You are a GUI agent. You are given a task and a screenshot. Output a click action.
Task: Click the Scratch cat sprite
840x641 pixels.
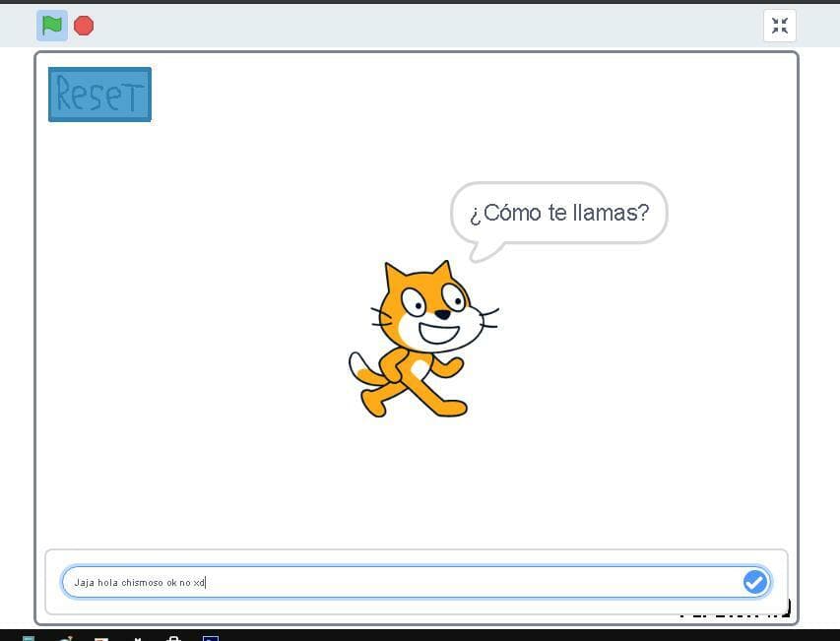click(423, 339)
